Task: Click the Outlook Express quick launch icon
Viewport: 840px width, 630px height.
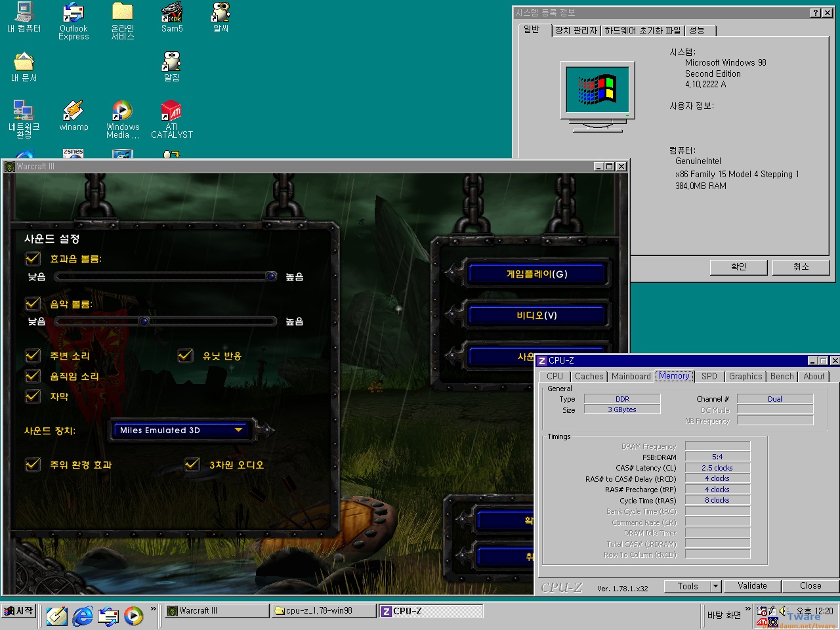Action: pos(108,616)
